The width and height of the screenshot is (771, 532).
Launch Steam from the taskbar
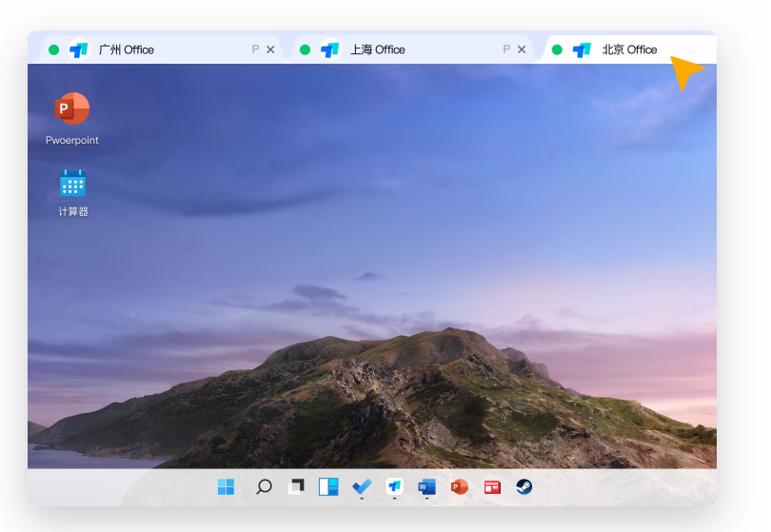tap(524, 487)
